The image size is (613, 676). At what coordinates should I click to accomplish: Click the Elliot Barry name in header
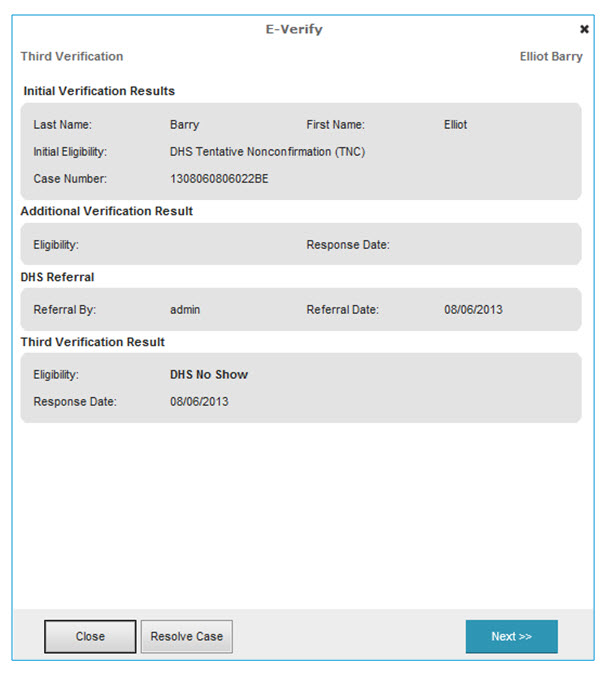[551, 56]
